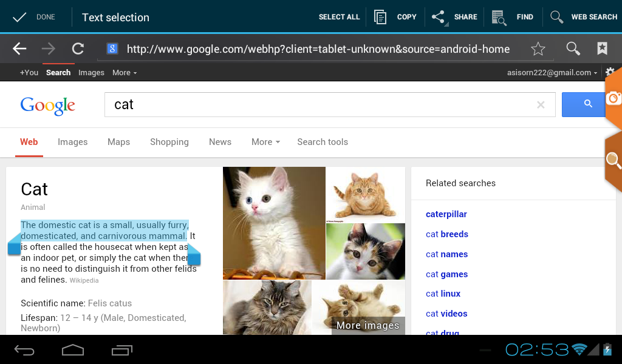
Task: Tap the orange camera side tab
Action: point(613,98)
